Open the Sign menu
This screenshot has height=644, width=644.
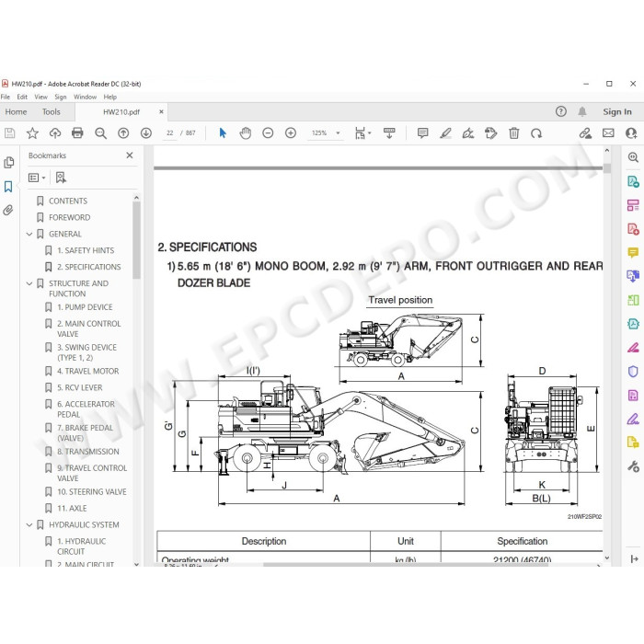[x=61, y=97]
